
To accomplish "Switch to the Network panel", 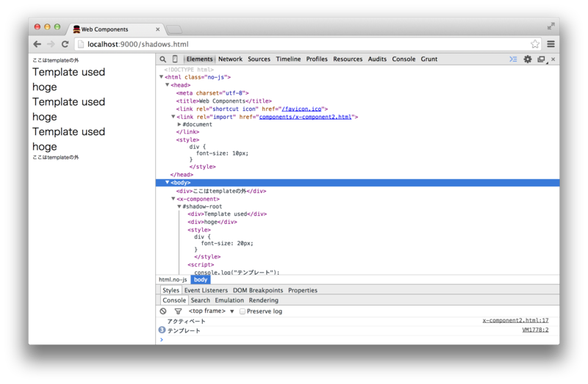I will (x=230, y=59).
